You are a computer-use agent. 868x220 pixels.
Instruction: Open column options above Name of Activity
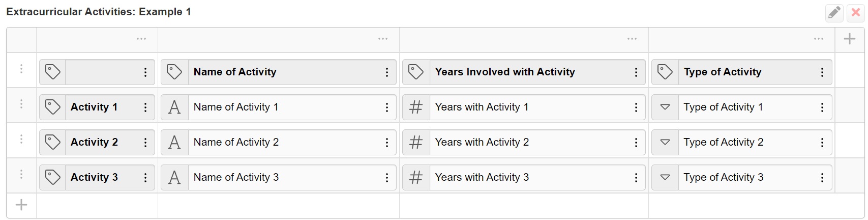pos(383,39)
